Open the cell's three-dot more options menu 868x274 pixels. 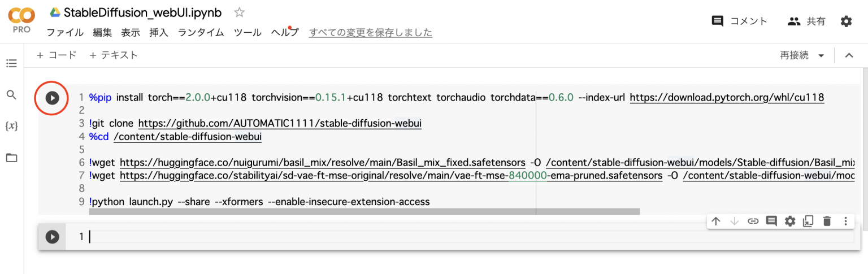[x=845, y=221]
